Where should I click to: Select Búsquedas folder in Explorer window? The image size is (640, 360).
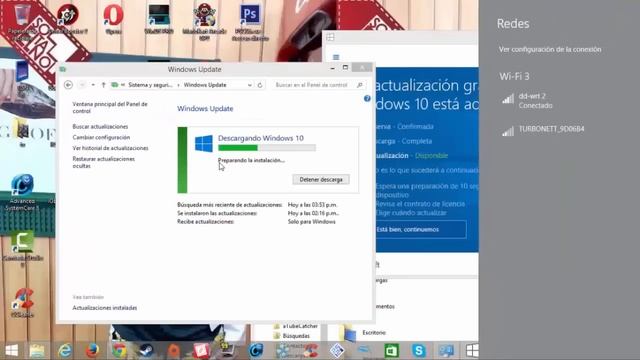(x=292, y=336)
